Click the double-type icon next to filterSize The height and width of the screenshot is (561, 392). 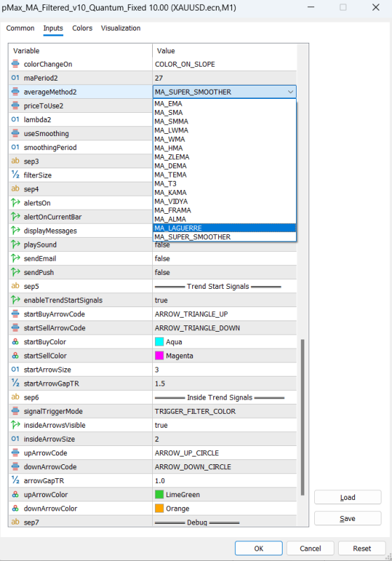pyautogui.click(x=15, y=175)
